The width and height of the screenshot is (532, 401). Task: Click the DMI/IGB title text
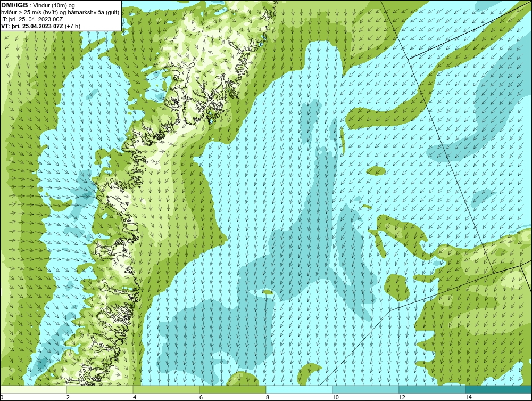(x=14, y=5)
